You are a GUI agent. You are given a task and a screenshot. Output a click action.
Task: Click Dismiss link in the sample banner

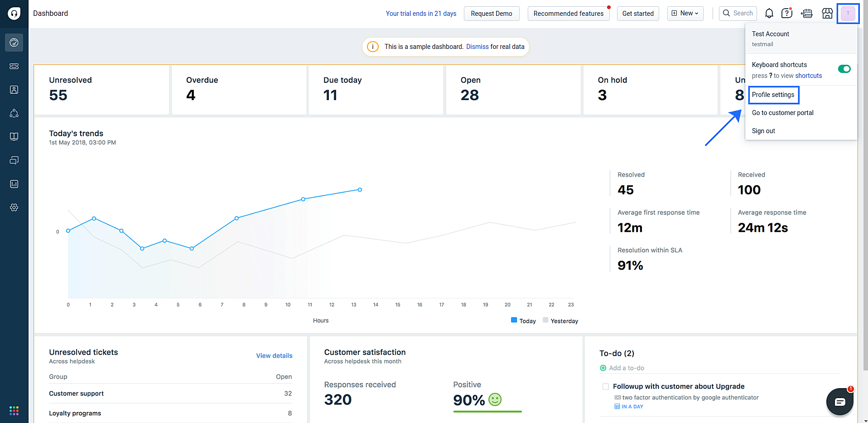477,47
